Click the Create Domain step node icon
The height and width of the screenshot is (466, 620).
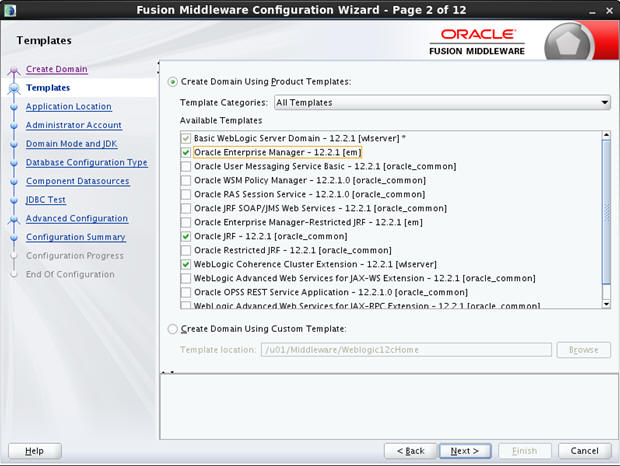coord(14,71)
